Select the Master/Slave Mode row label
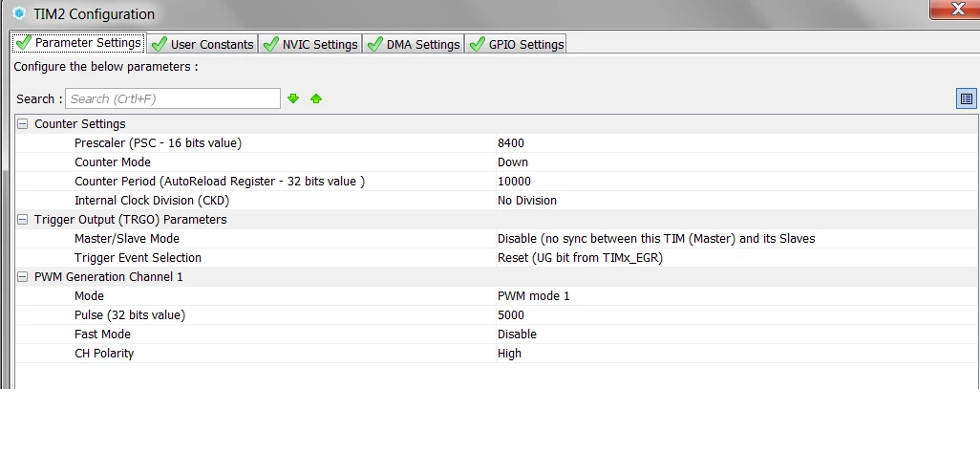The width and height of the screenshot is (980, 475). pyautogui.click(x=127, y=239)
